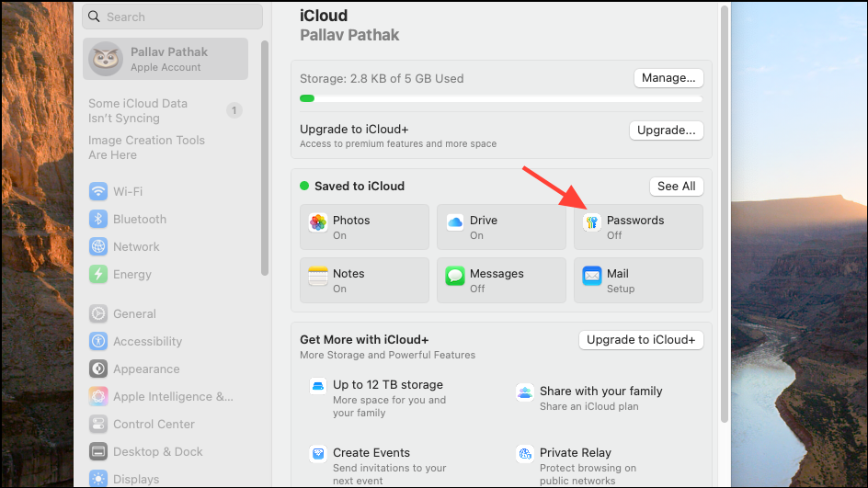Screen dimensions: 868x488
Task: Click Pallav Pathak Apple Account row
Action: pos(166,59)
